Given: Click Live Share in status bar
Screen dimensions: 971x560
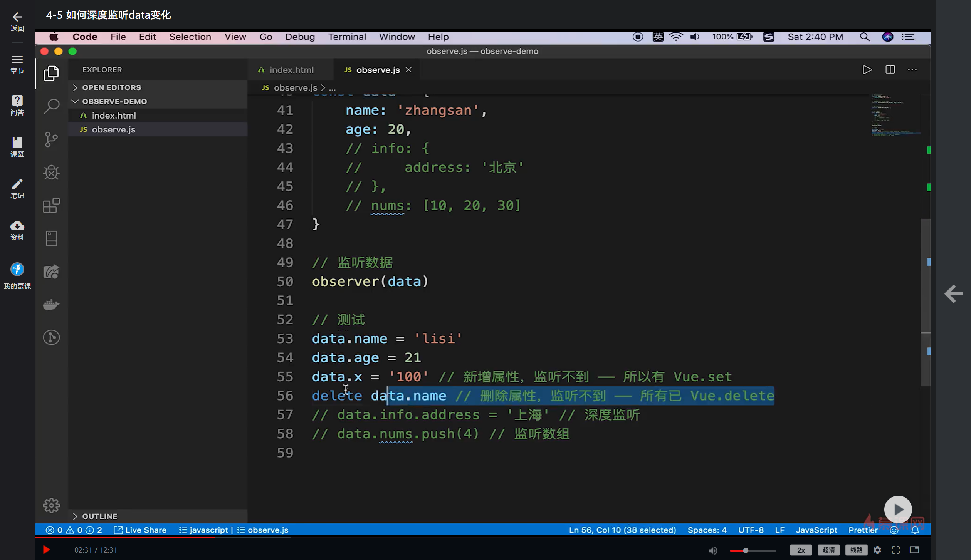Looking at the screenshot, I should (141, 530).
